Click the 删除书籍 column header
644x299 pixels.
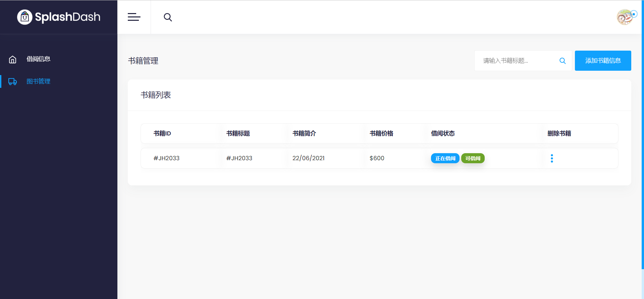point(559,133)
